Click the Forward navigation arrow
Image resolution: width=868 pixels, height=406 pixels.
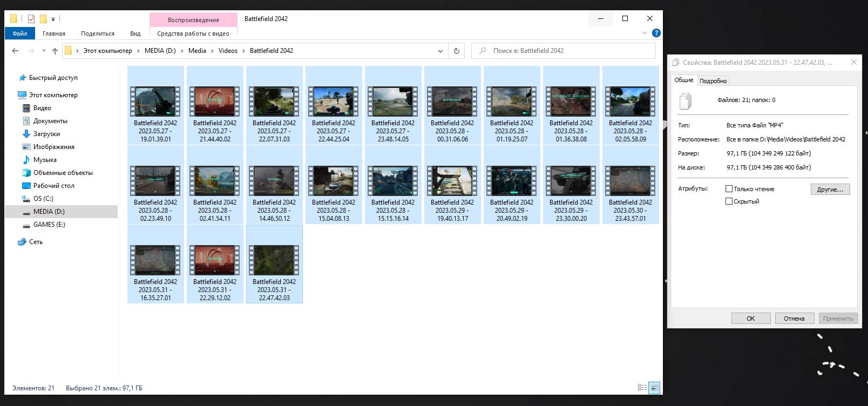(31, 51)
